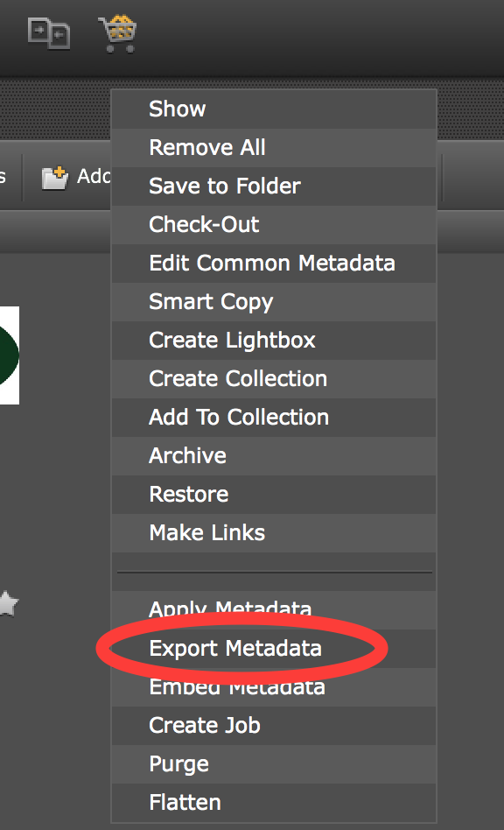Screen dimensions: 504x830
Task: Choose Create Lightbox
Action: coord(273,341)
